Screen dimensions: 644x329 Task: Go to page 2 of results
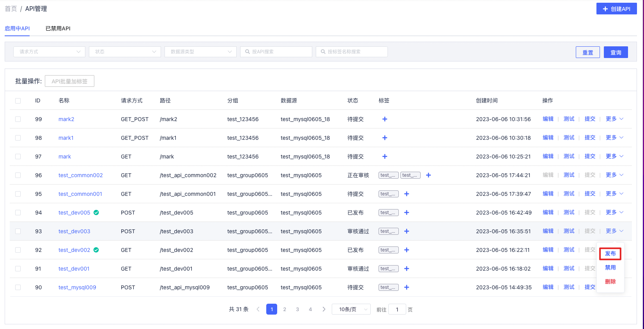coord(285,309)
